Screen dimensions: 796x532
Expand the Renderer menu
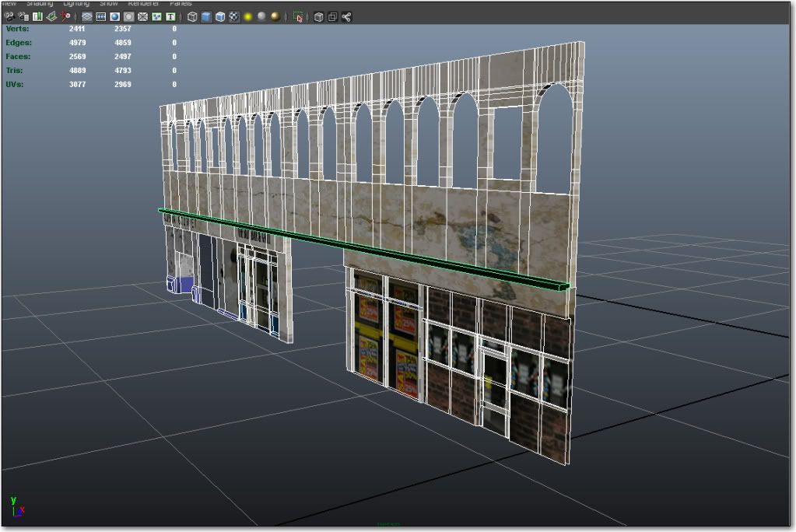pyautogui.click(x=143, y=4)
